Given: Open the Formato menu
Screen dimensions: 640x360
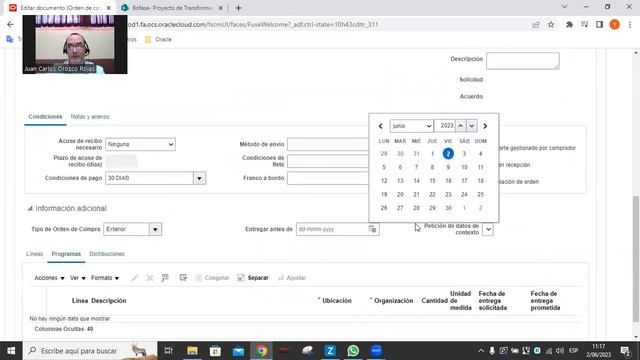Looking at the screenshot, I should 105,278.
